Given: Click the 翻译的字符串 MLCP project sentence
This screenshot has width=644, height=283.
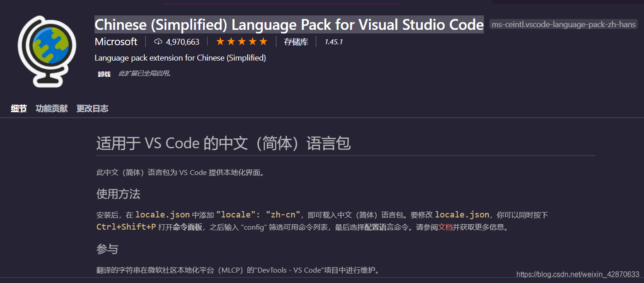Looking at the screenshot, I should coord(238,270).
